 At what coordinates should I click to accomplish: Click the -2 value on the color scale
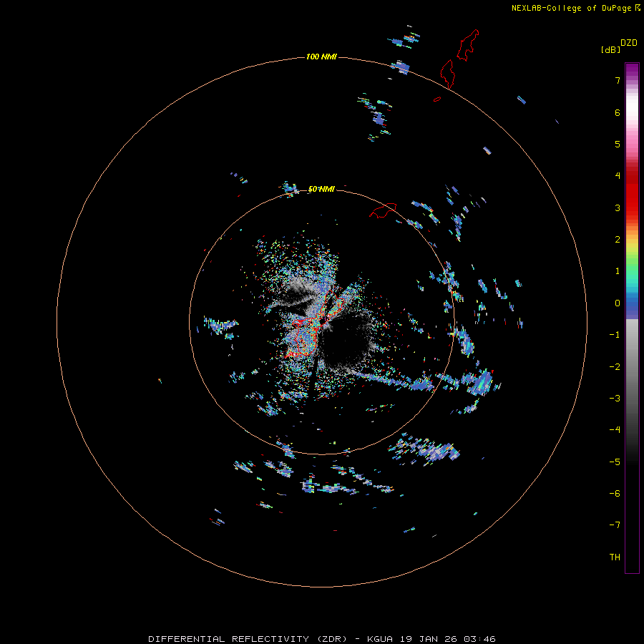[615, 367]
